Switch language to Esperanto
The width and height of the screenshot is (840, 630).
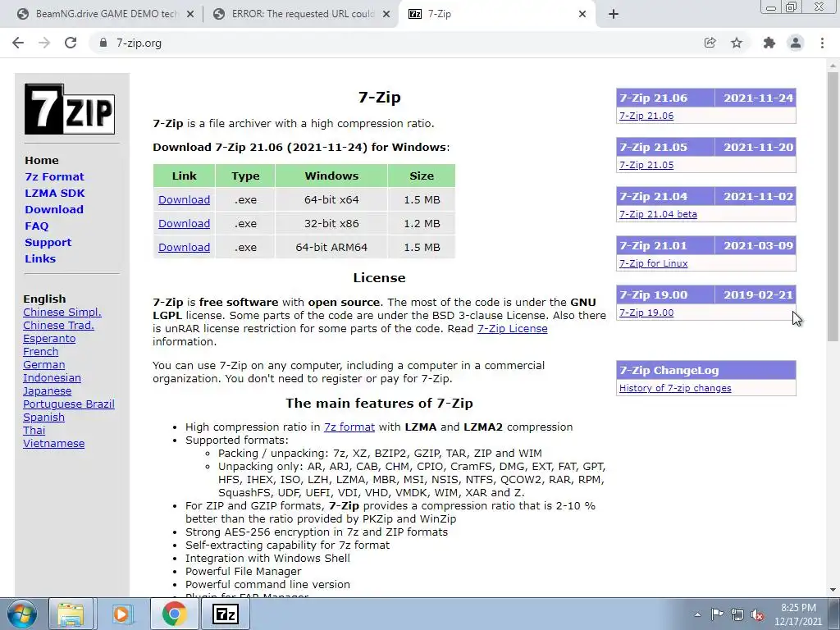point(49,339)
